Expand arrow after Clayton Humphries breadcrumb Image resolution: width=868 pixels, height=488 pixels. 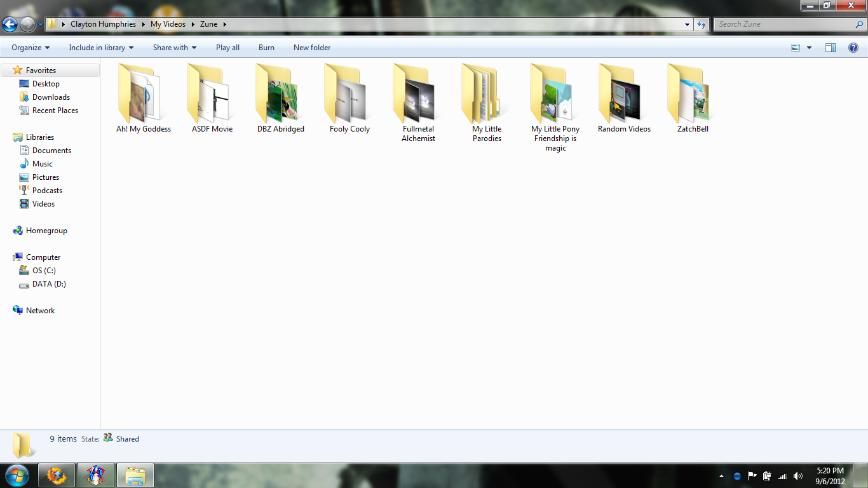(144, 24)
